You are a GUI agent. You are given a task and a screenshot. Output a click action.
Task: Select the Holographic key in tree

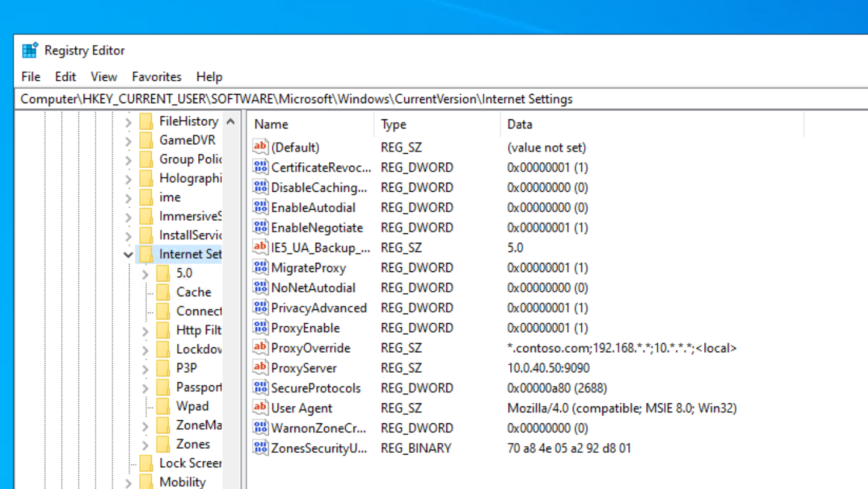[x=190, y=178]
